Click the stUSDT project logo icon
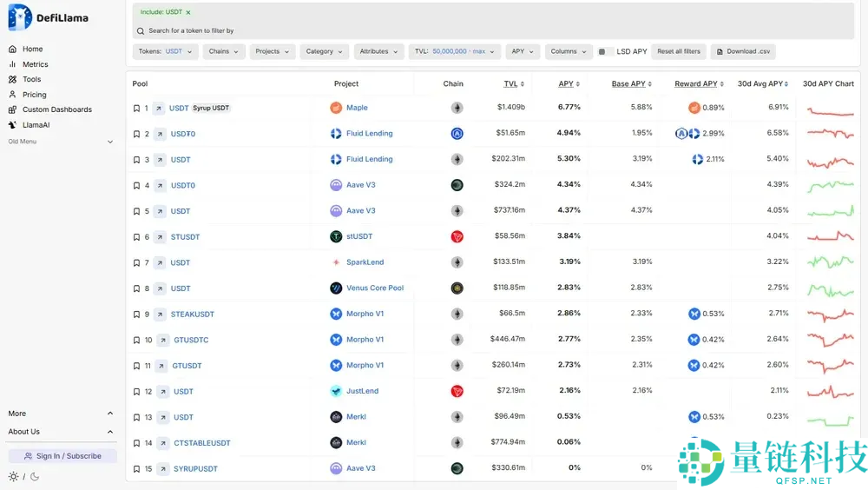This screenshot has width=868, height=490. 336,236
